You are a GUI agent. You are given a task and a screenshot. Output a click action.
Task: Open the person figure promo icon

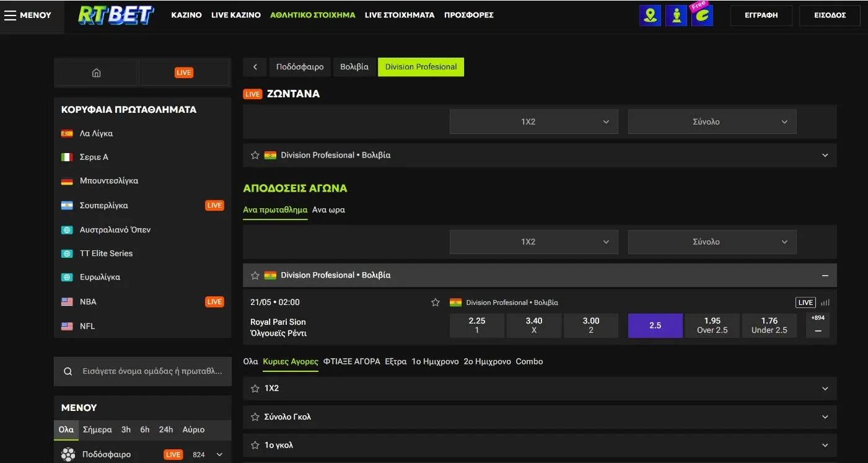[x=676, y=15]
